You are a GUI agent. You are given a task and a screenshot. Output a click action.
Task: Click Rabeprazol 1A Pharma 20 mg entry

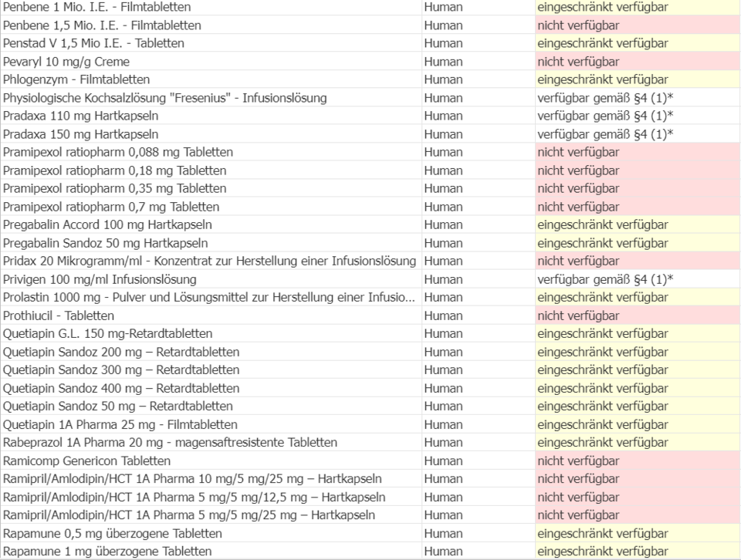pyautogui.click(x=170, y=443)
